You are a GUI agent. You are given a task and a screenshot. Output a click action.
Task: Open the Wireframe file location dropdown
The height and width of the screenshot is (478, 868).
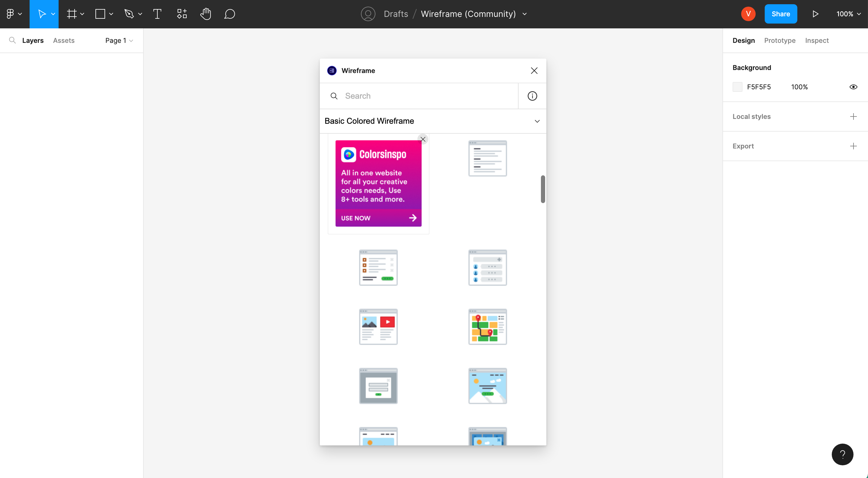pyautogui.click(x=526, y=14)
